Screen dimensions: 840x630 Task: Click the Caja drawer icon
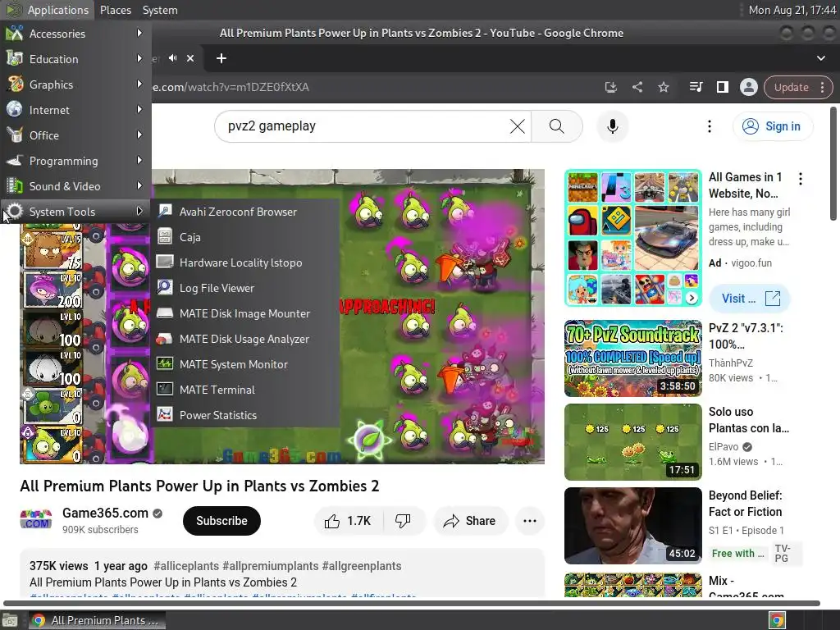tap(164, 236)
